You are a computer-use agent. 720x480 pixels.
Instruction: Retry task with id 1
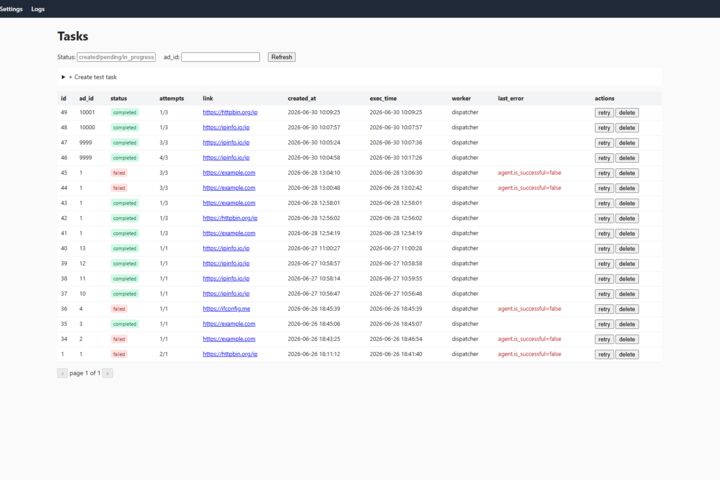coord(604,355)
